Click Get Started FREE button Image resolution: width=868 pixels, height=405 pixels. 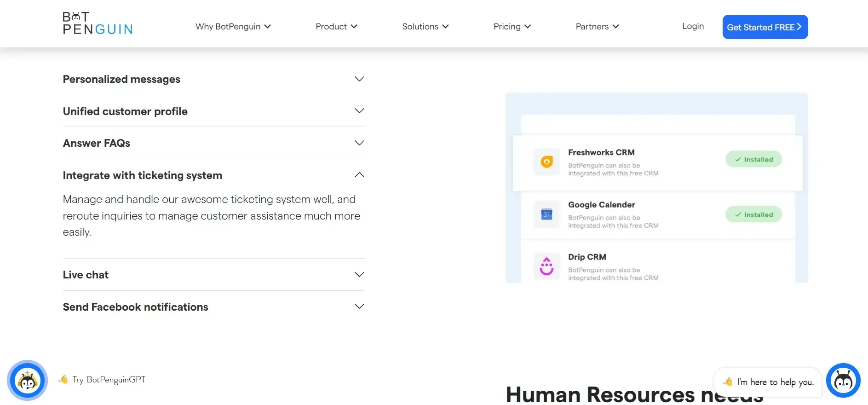[765, 27]
